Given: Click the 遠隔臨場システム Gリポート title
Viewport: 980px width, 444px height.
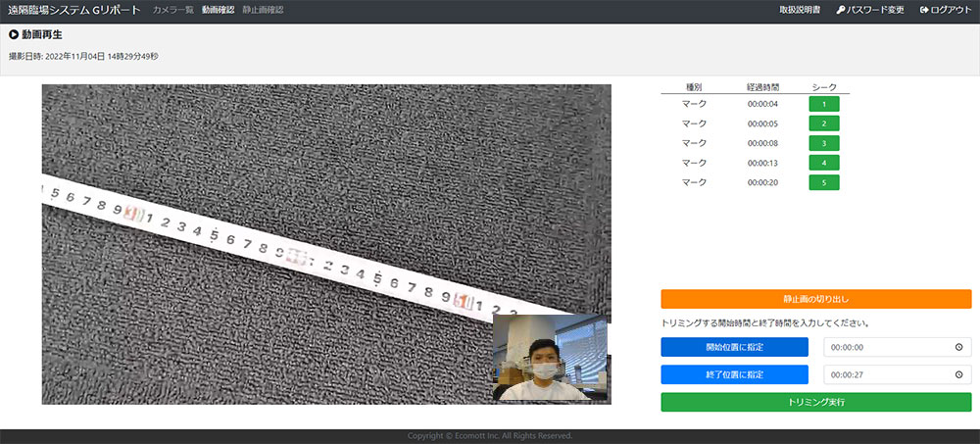Looking at the screenshot, I should 74,10.
